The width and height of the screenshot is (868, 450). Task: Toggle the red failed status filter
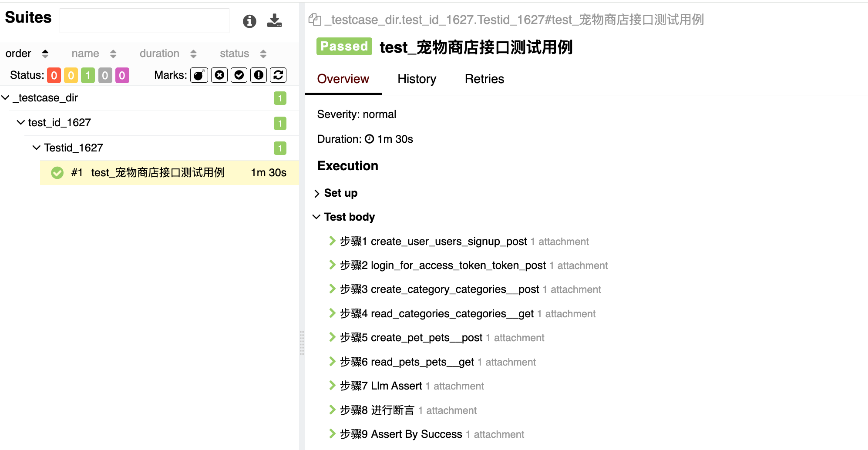click(x=54, y=75)
